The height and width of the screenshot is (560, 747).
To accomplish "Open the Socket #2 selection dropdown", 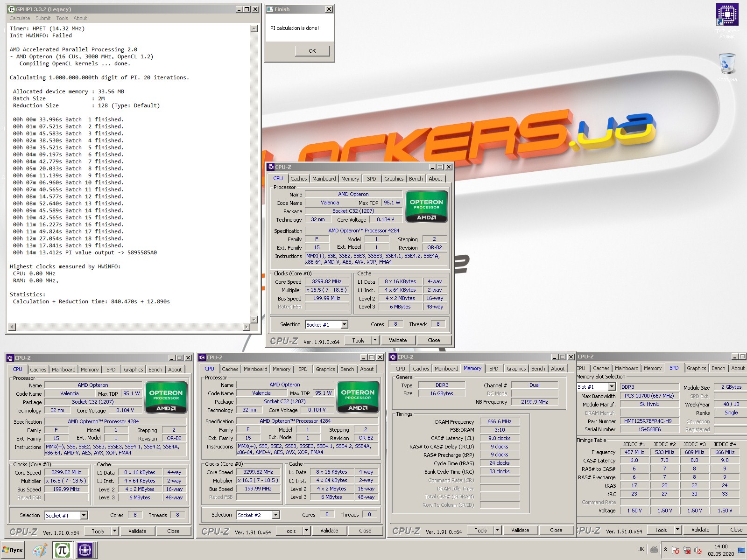I will tap(276, 515).
